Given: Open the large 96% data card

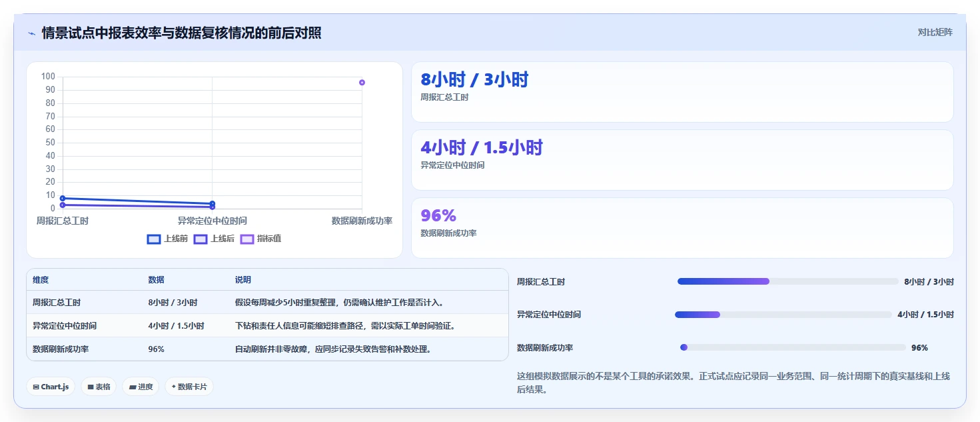Looking at the screenshot, I should click(682, 228).
